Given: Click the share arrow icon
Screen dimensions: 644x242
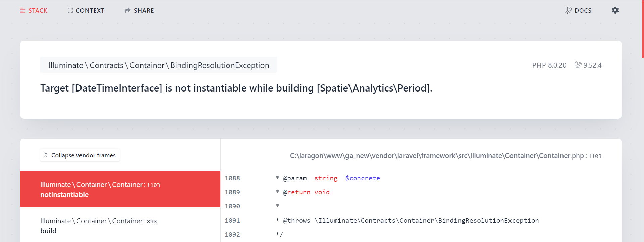Looking at the screenshot, I should click(x=127, y=11).
